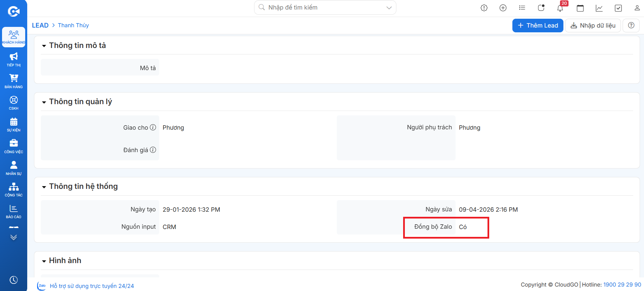644x291 pixels.
Task: Click the alert exclamation icon in top bar
Action: click(484, 8)
